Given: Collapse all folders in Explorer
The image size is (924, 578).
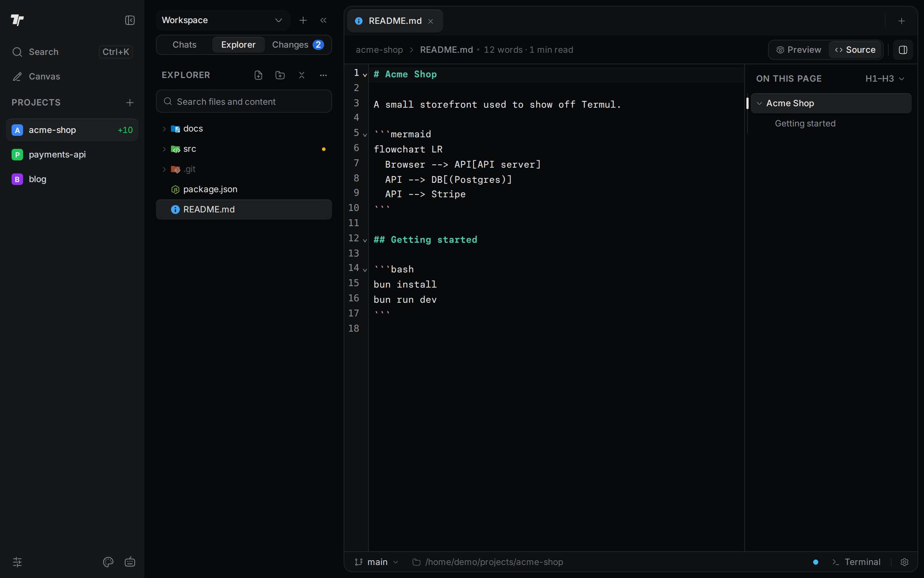Looking at the screenshot, I should 302,75.
